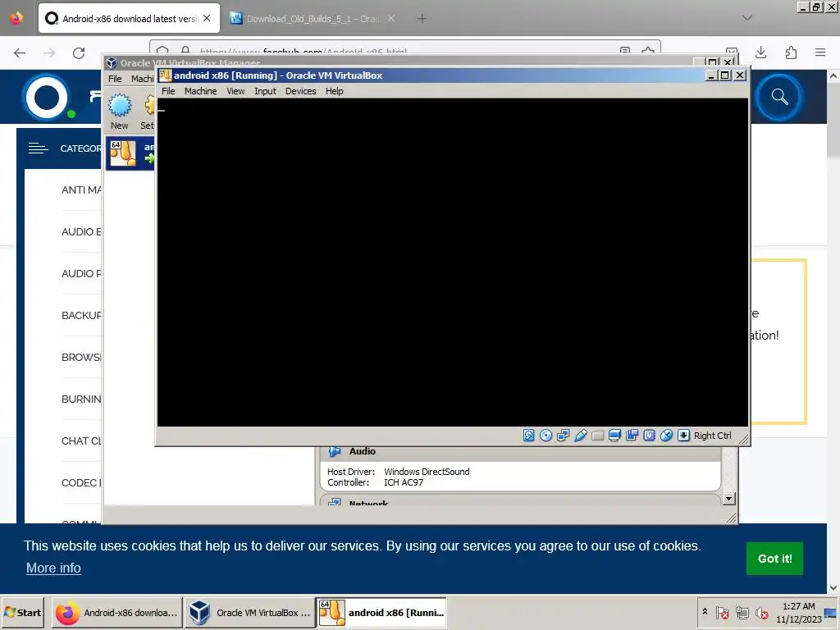Screen dimensions: 840x630
Task: Open the Firefox hamburger application menu
Action: 820,52
